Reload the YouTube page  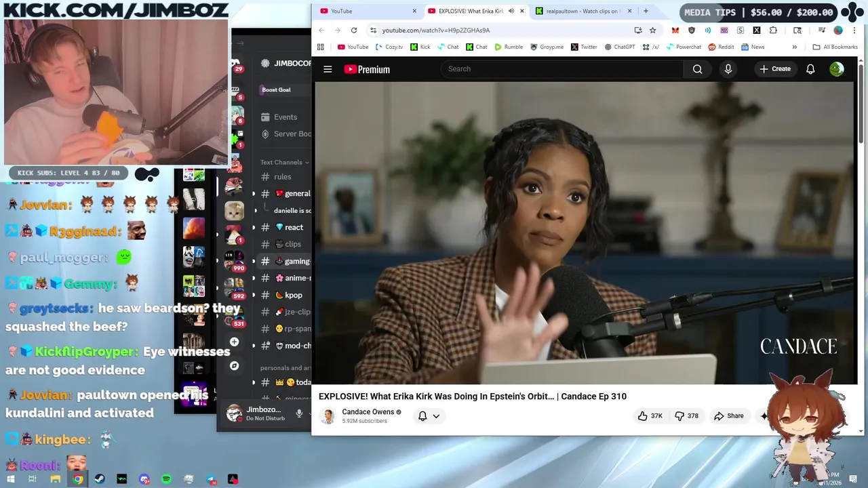pos(353,30)
